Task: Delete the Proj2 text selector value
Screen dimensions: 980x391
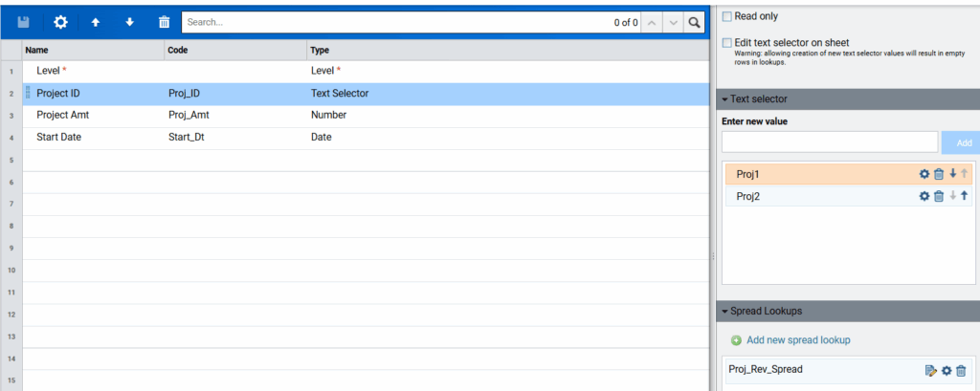Action: 939,196
